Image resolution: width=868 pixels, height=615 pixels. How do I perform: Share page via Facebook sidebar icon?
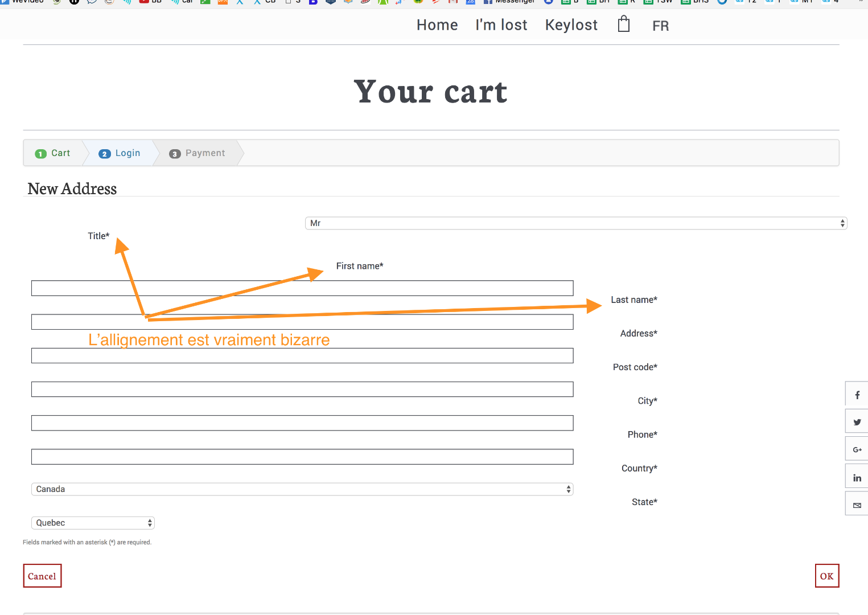click(857, 395)
